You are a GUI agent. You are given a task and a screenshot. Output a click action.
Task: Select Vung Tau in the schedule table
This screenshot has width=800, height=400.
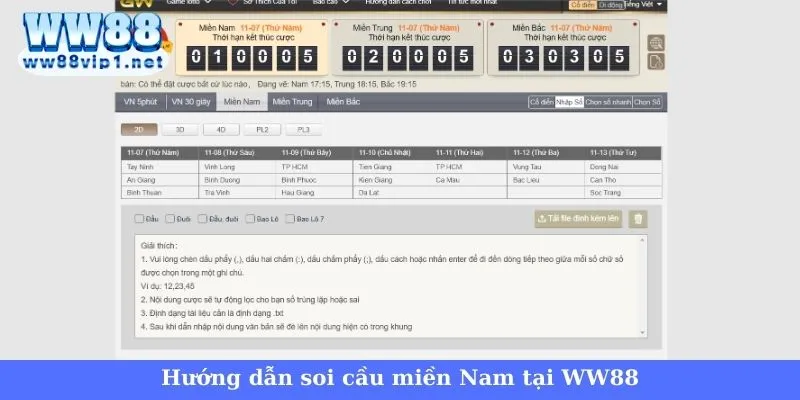pos(527,167)
